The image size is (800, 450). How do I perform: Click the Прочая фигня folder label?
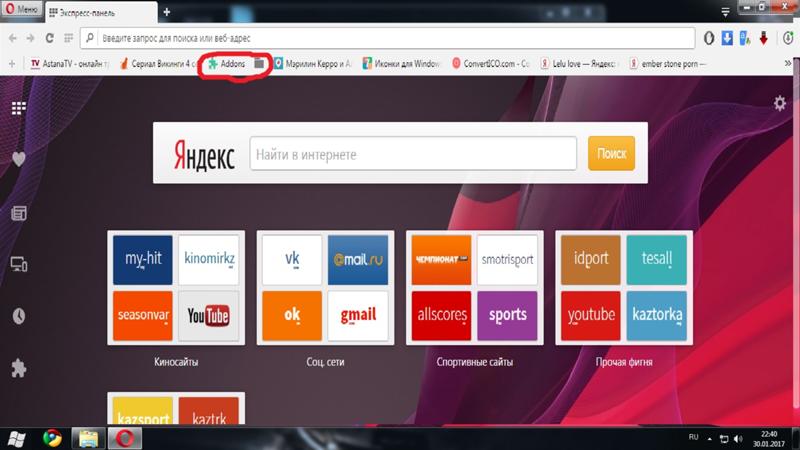[624, 362]
